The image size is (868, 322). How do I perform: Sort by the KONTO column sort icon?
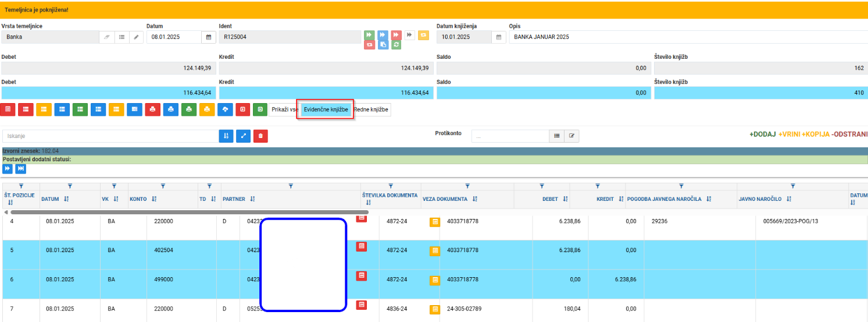[x=154, y=199]
